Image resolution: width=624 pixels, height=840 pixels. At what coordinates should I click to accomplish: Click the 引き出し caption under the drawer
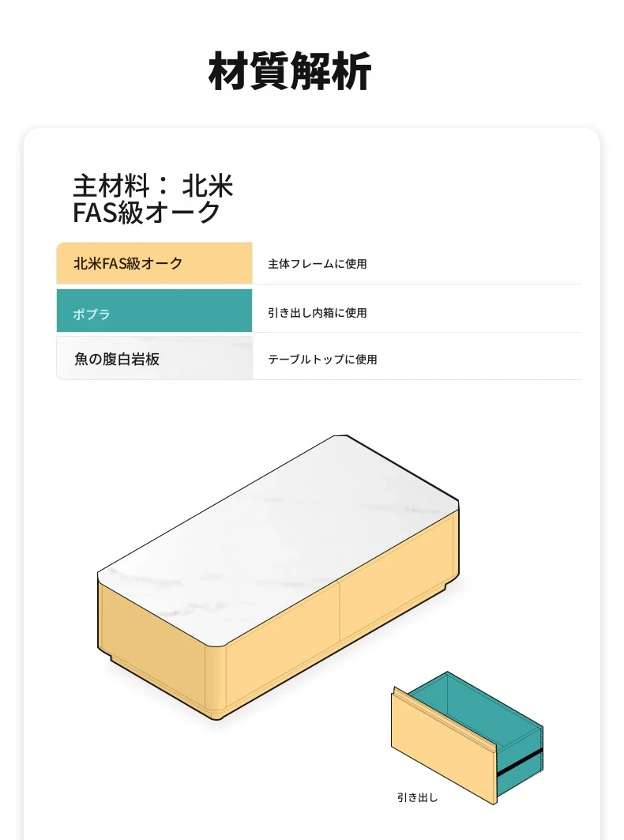click(x=417, y=797)
